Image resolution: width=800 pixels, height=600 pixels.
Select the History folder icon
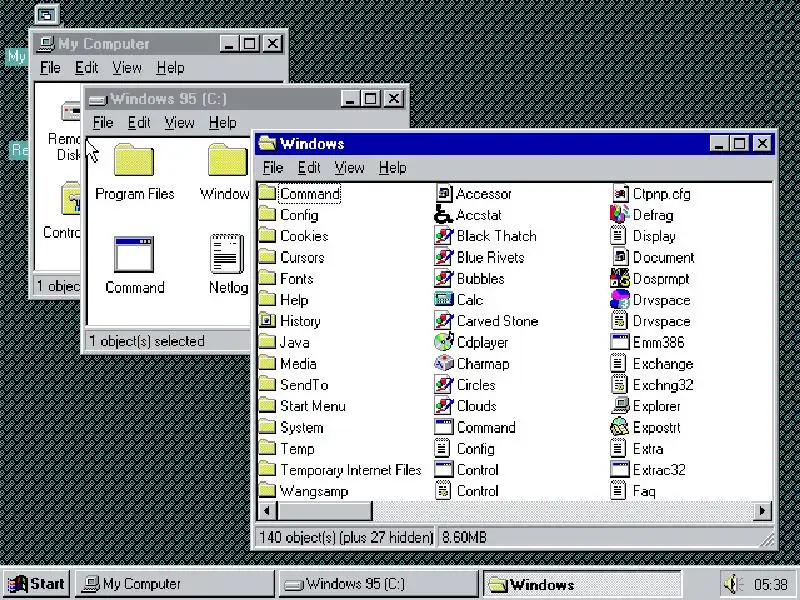(267, 321)
